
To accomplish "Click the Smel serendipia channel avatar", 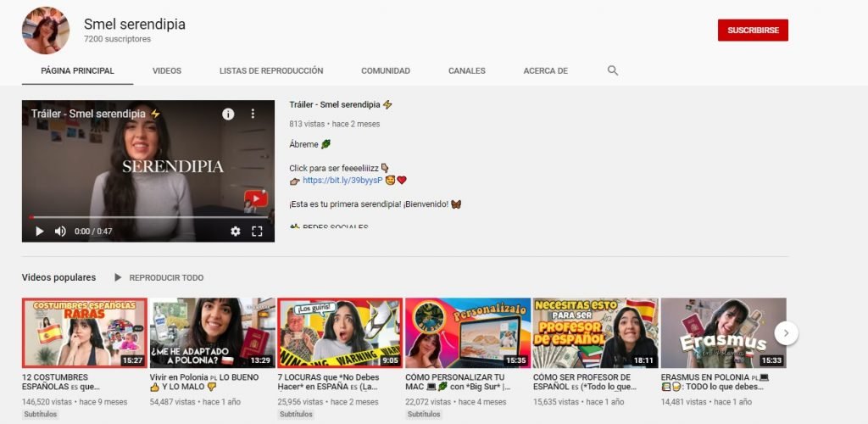I will coord(46,31).
